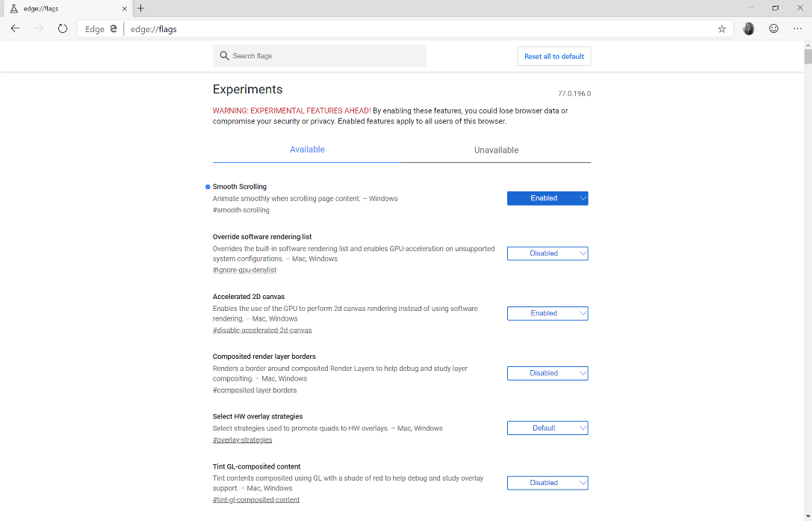Enable the Composited render layer borders flag
The image size is (812, 521).
(x=548, y=373)
